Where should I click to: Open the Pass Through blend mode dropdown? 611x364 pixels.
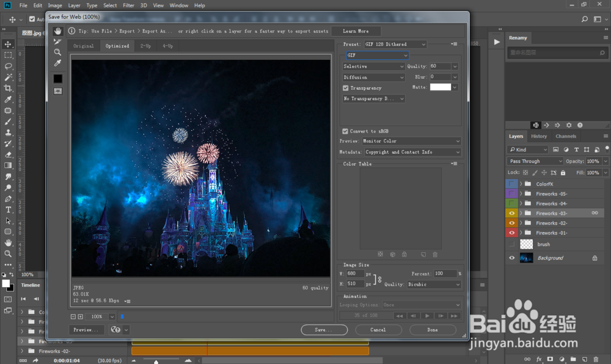535,161
